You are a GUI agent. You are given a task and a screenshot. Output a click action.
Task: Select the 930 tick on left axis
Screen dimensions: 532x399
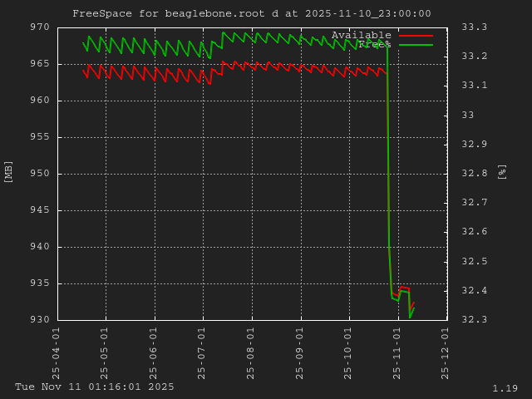click(x=41, y=320)
